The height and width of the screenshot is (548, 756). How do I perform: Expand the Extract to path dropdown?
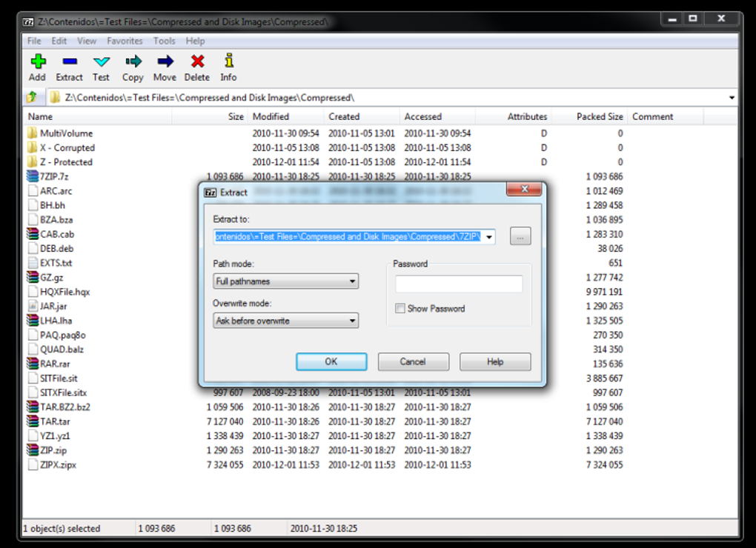488,236
